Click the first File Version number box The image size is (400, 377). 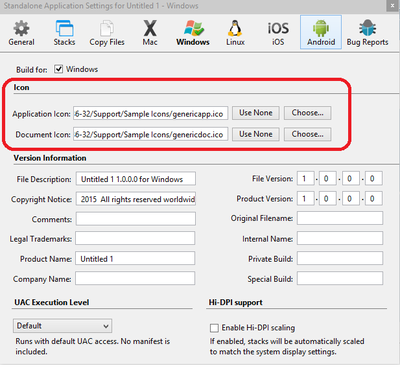pyautogui.click(x=306, y=179)
